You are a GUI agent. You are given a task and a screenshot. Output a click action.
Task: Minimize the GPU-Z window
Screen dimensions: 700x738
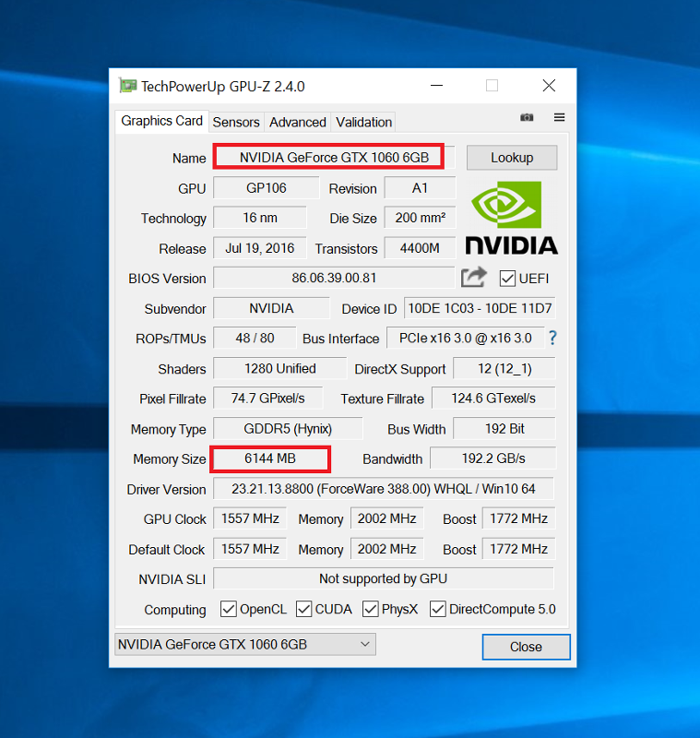coord(436,86)
